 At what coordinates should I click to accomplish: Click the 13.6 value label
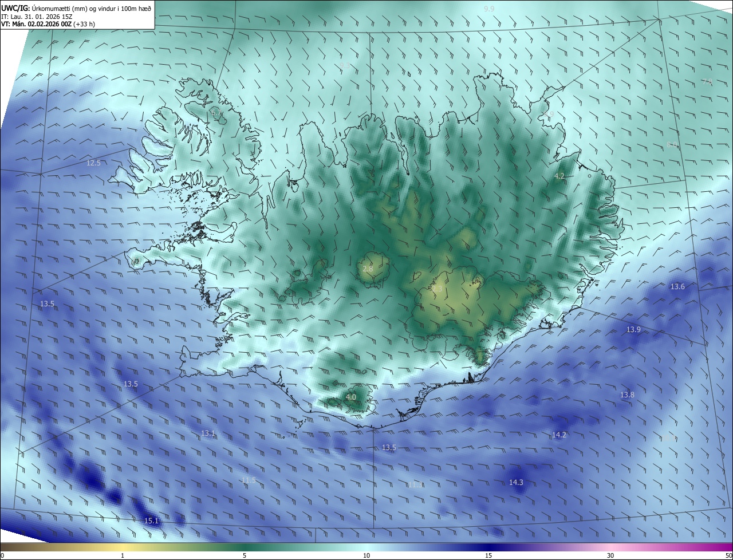677,287
